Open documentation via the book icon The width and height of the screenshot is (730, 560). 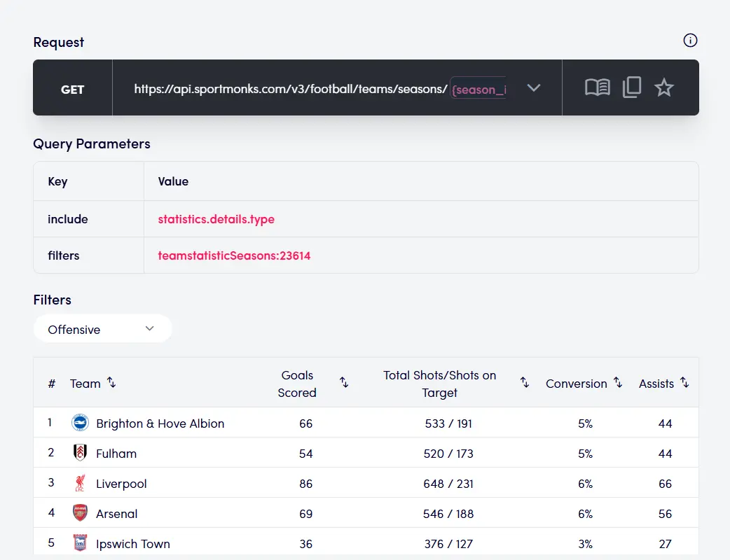[598, 87]
